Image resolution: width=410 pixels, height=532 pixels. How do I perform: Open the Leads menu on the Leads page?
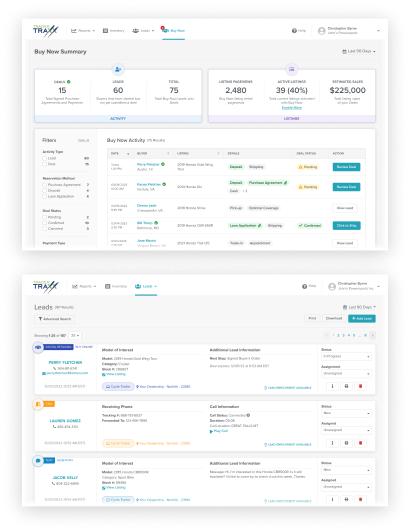pyautogui.click(x=146, y=286)
